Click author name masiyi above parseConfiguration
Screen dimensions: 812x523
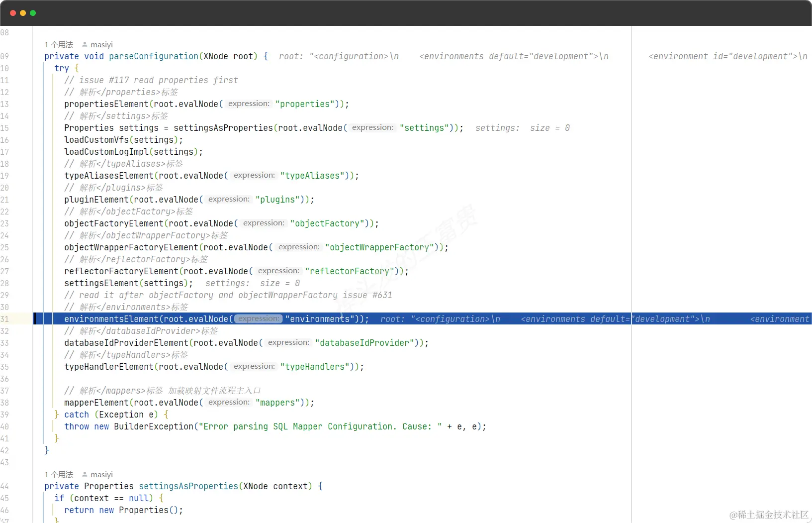click(101, 44)
